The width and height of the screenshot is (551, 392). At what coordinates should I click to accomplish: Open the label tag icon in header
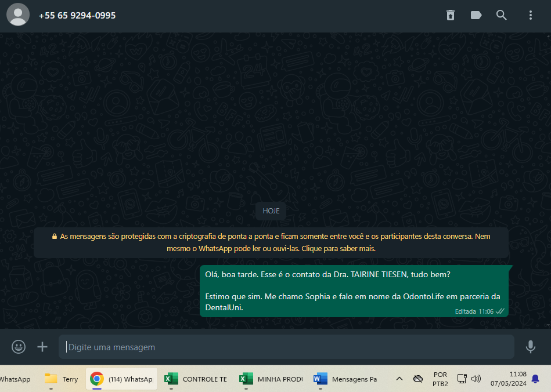pyautogui.click(x=476, y=15)
